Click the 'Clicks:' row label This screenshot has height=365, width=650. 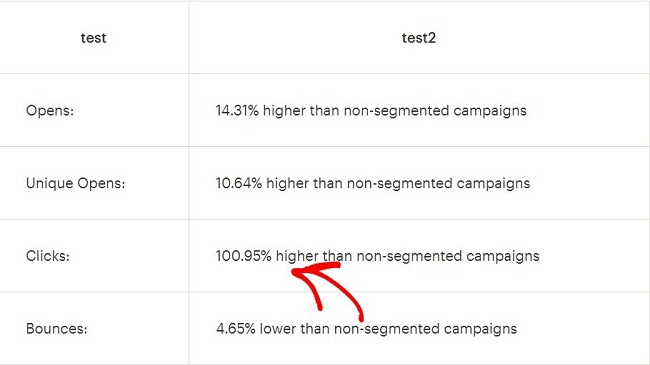click(x=48, y=256)
